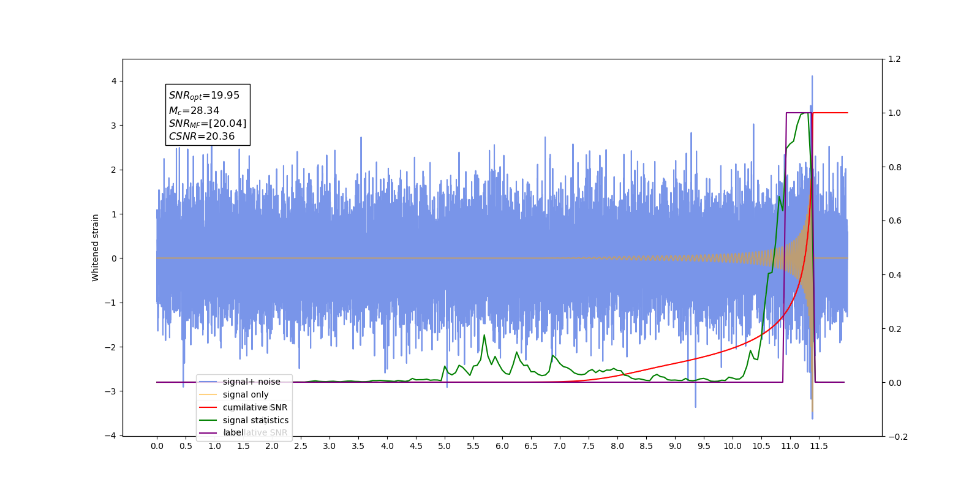Click the x-axis tick label 4.5
The width and height of the screenshot is (980, 490).
(416, 446)
